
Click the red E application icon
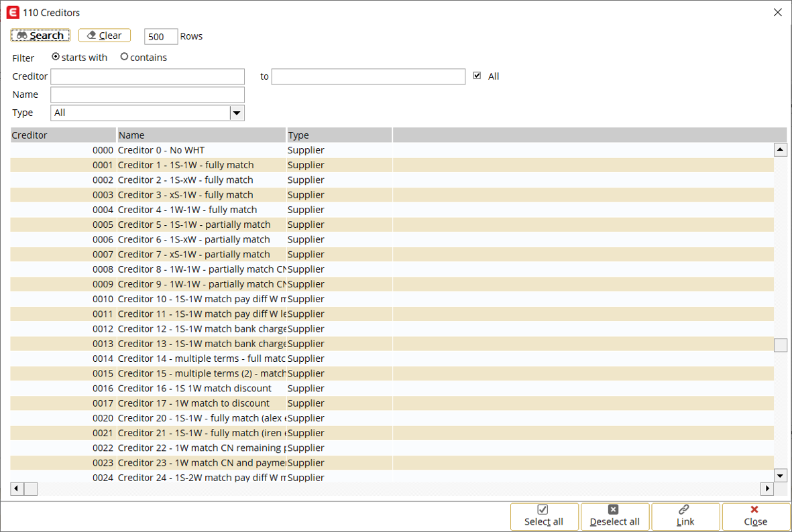(13, 13)
